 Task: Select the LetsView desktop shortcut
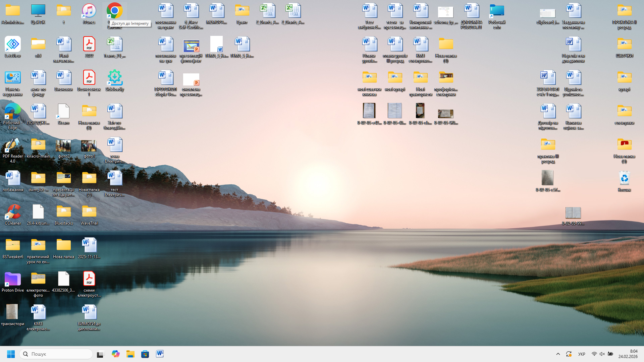[13, 45]
